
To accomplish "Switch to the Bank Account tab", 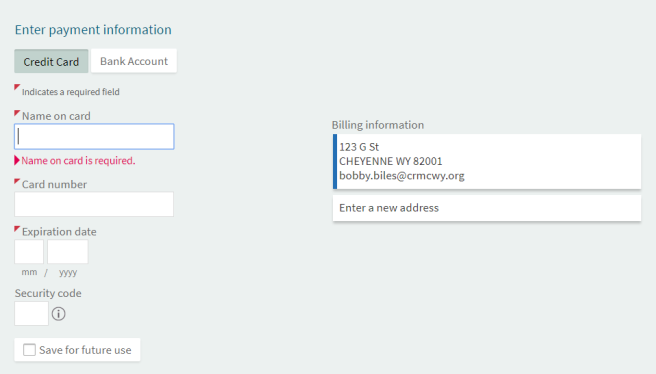I will 134,61.
